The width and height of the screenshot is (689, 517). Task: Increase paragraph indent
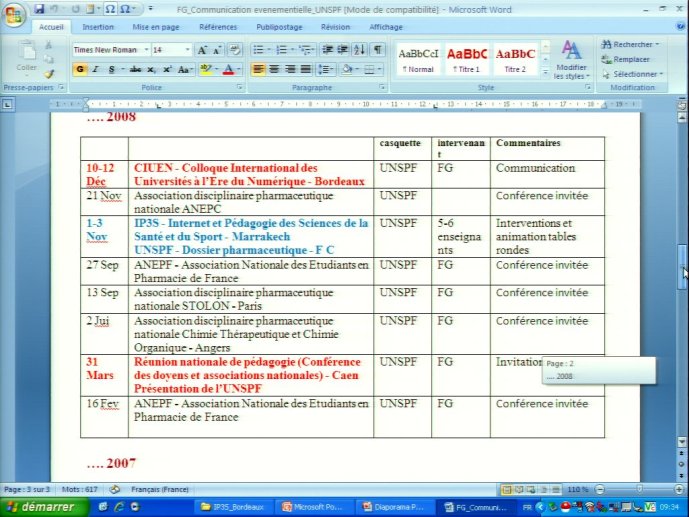(x=343, y=50)
